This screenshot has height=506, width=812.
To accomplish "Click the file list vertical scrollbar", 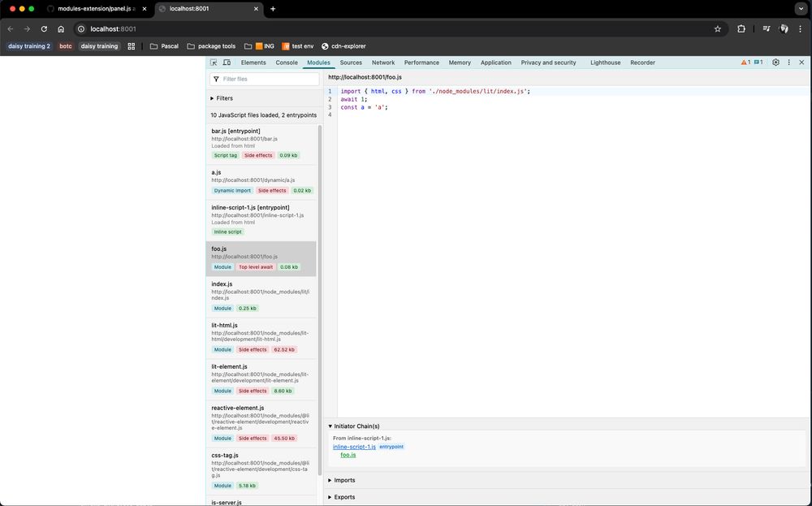I will coord(319,300).
